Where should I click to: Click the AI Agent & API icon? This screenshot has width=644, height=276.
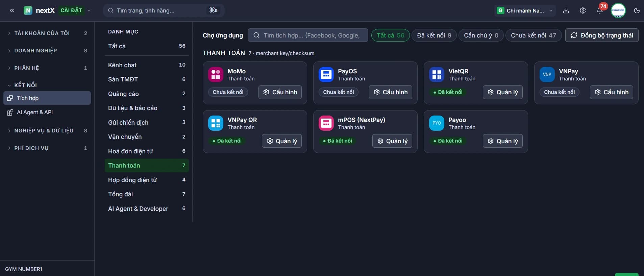pyautogui.click(x=10, y=112)
